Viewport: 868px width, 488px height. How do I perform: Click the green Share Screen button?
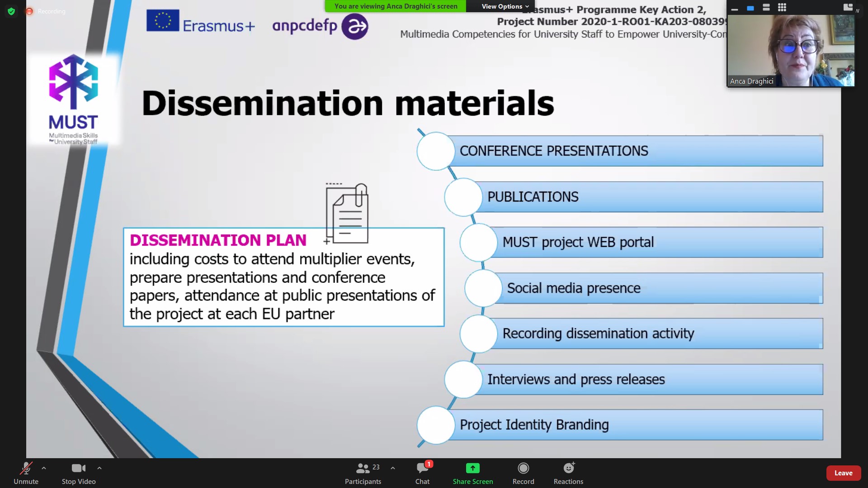pyautogui.click(x=472, y=473)
